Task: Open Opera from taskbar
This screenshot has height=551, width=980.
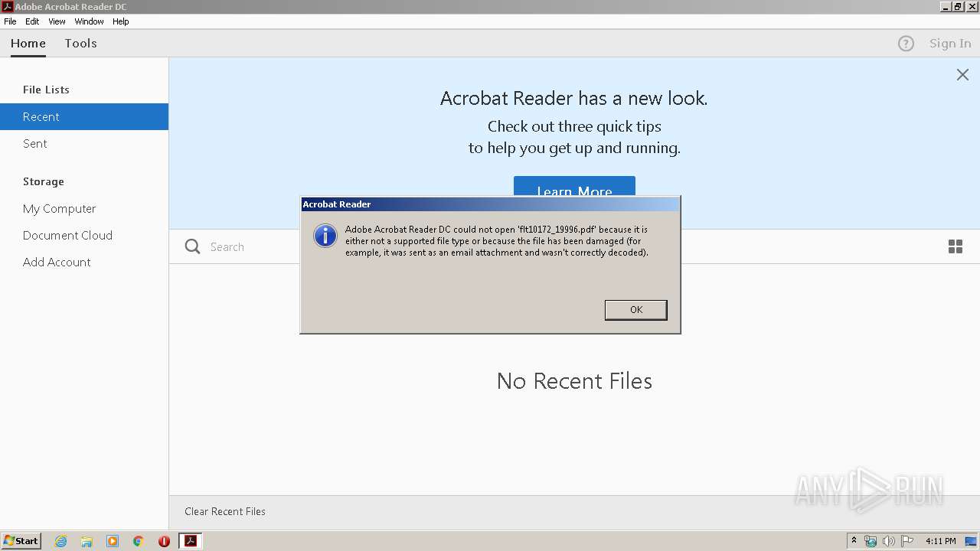Action: (x=164, y=541)
